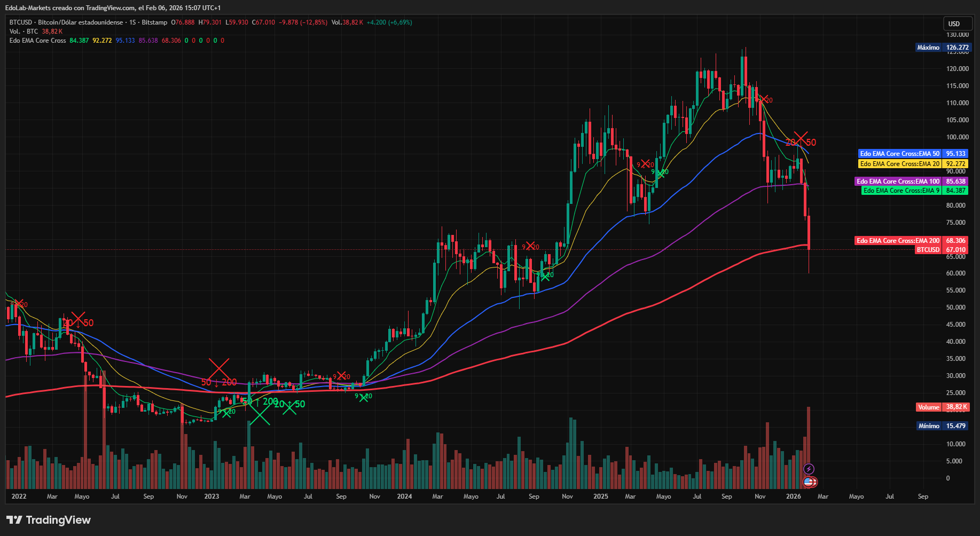Screen dimensions: 980x536
Task: Select the 9↑20 cross marker near Sep 2023
Action: click(363, 397)
